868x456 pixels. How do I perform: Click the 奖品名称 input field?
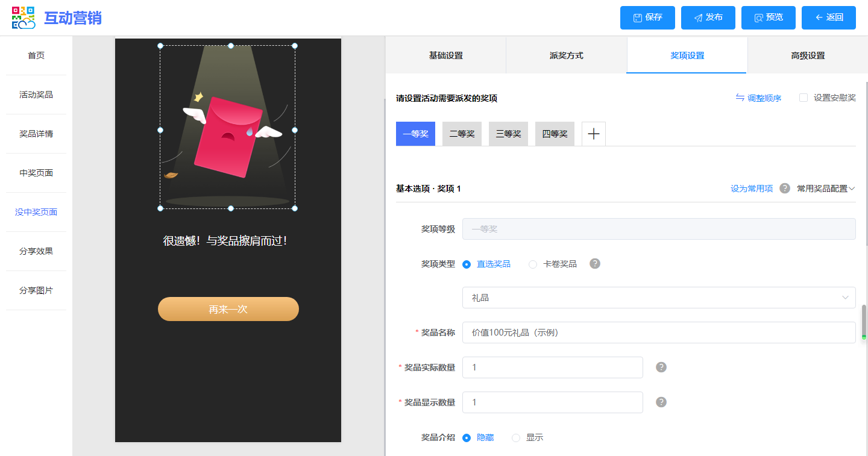pyautogui.click(x=659, y=333)
